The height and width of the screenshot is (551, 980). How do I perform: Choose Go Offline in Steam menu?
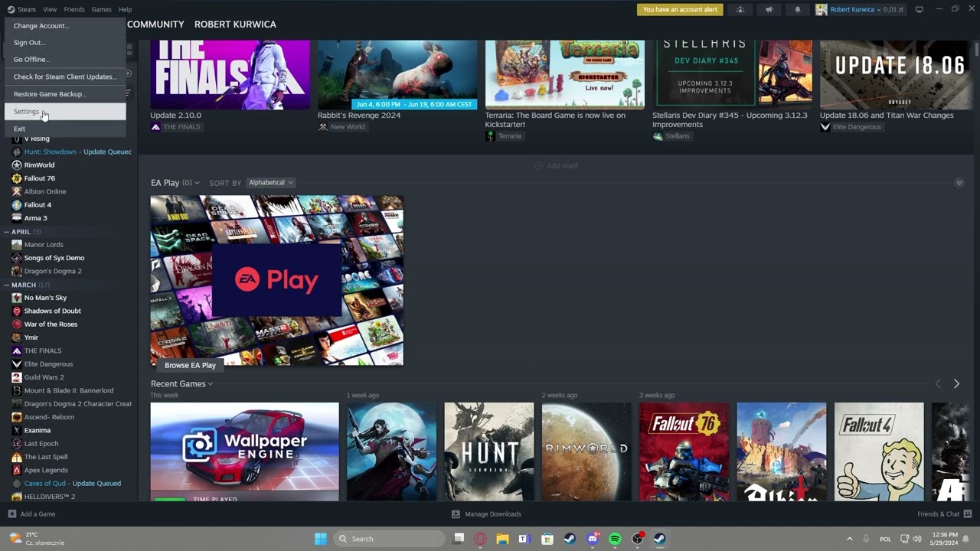[x=65, y=60]
